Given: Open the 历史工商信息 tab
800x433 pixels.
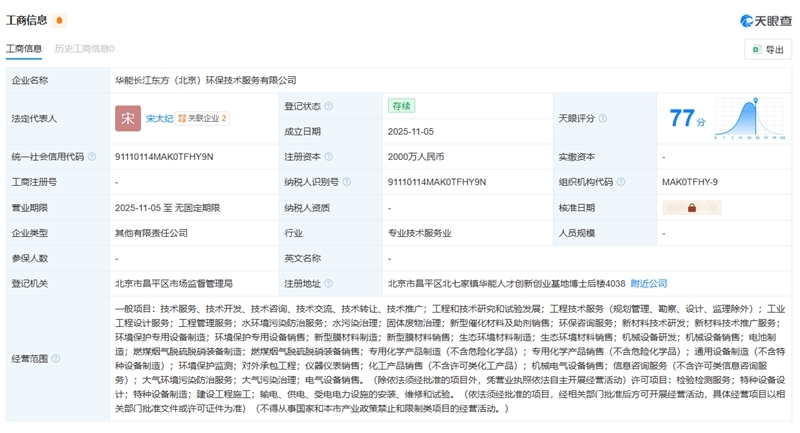Looking at the screenshot, I should click(84, 48).
